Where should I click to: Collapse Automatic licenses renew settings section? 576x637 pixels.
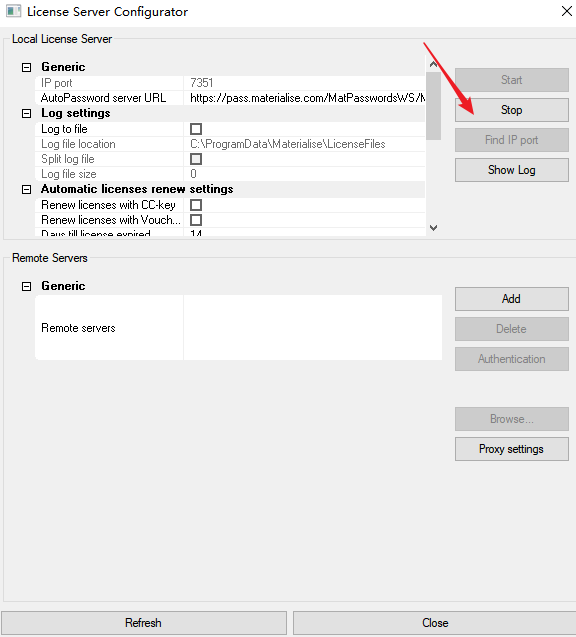click(x=26, y=189)
